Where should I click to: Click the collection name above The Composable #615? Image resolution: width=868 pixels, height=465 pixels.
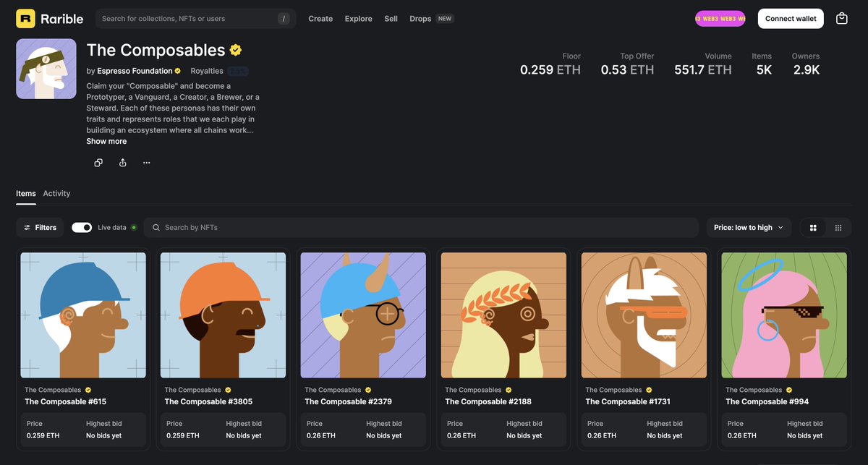pos(53,391)
